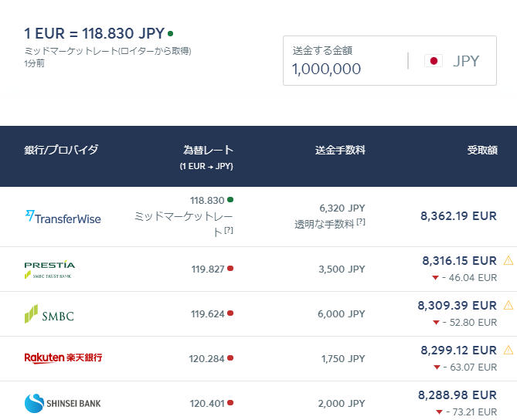Click the Japan flag icon
The height and width of the screenshot is (420, 517).
click(434, 61)
